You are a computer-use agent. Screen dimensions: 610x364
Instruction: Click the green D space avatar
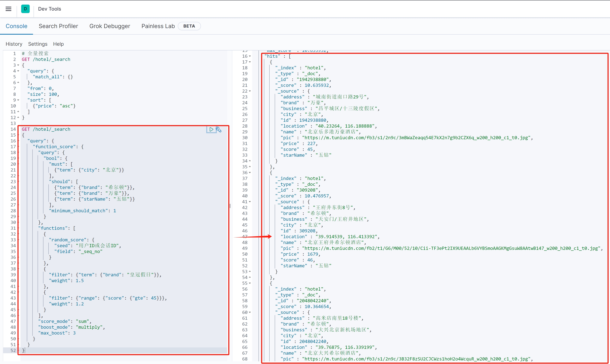[x=25, y=9]
